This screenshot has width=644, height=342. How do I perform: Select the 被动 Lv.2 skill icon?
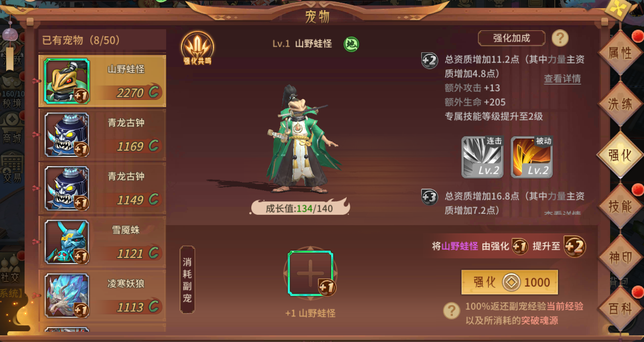point(532,157)
